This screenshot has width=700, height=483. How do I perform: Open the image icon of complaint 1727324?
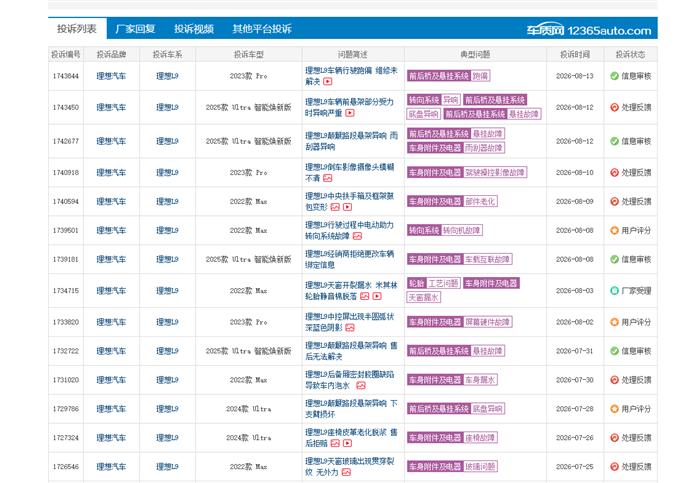(x=335, y=443)
